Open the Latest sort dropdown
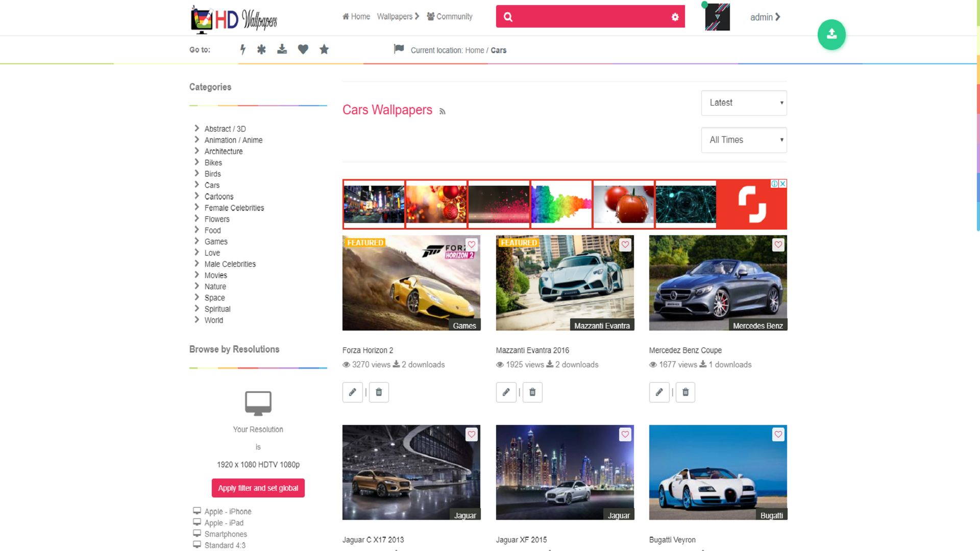 744,103
